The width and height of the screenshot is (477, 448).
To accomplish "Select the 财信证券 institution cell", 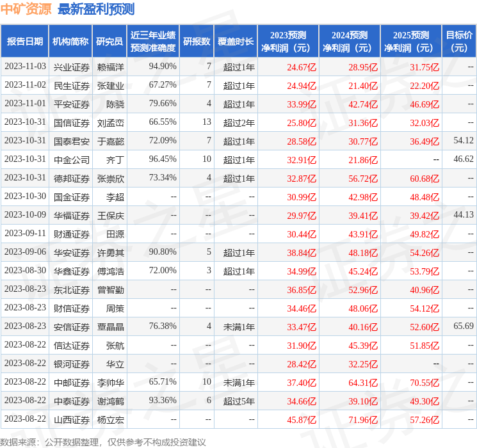I will (x=72, y=308).
